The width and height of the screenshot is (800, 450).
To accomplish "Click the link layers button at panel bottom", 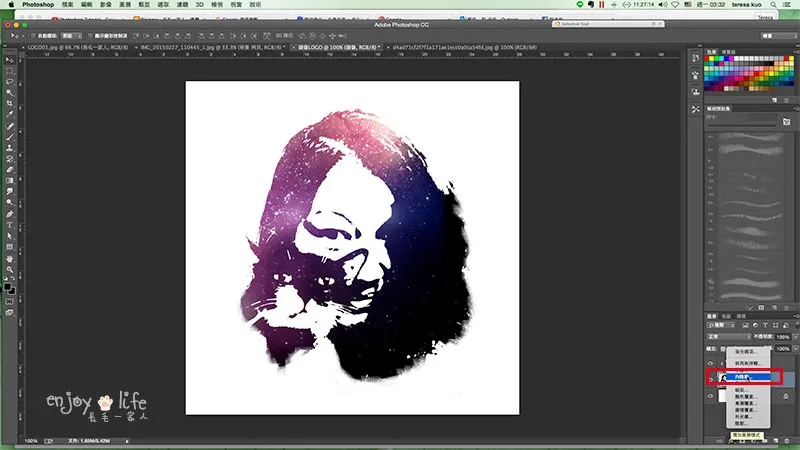I will tap(719, 440).
